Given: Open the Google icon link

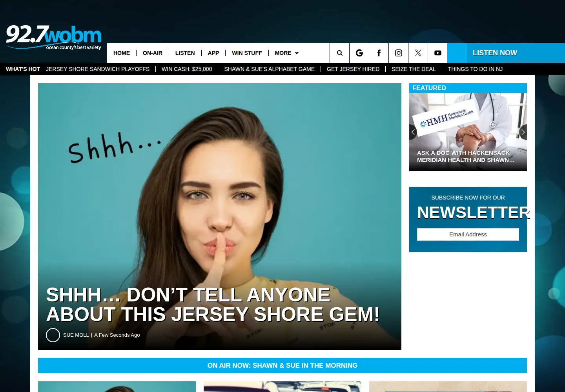Looking at the screenshot, I should (x=359, y=53).
